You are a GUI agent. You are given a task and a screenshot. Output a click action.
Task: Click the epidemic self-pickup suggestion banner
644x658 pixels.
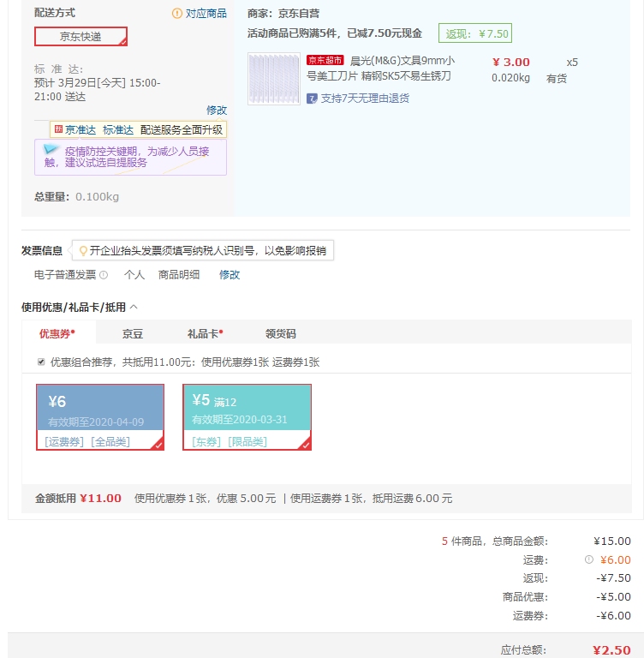tap(130, 157)
